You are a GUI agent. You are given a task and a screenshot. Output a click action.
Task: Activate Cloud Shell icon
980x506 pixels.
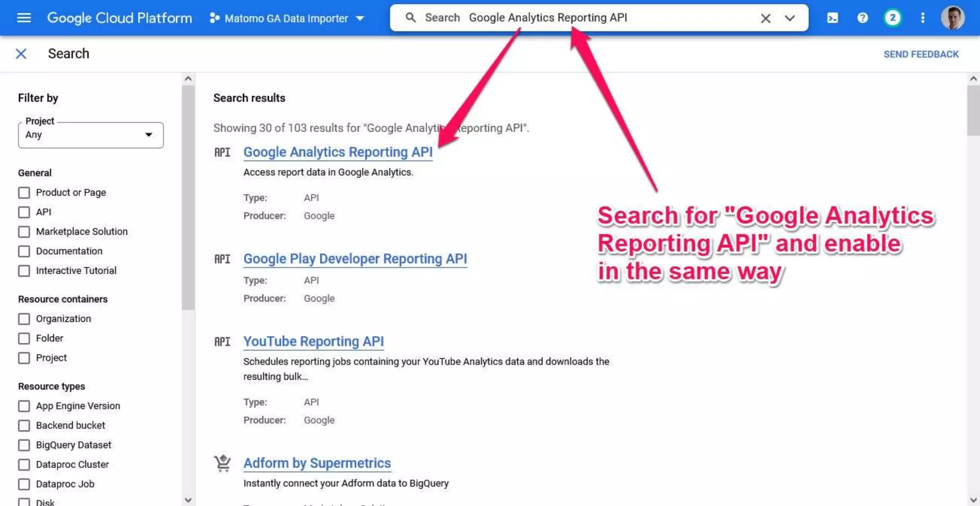tap(832, 18)
